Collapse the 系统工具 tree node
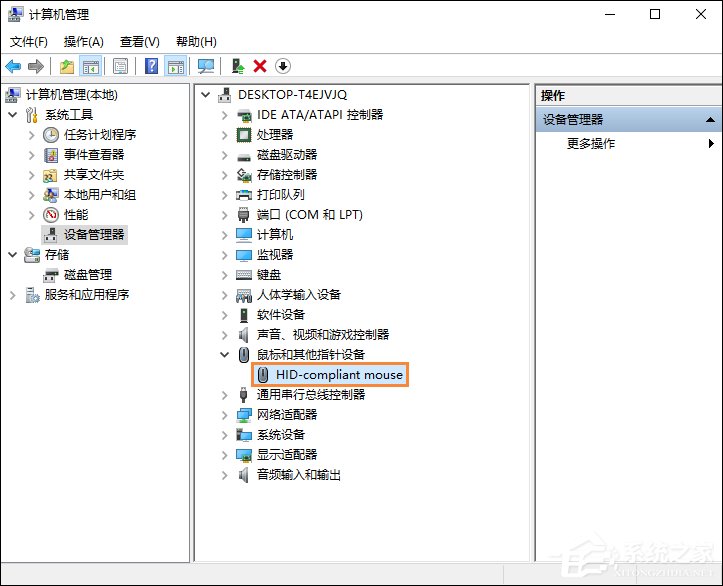Image resolution: width=723 pixels, height=586 pixels. click(13, 115)
